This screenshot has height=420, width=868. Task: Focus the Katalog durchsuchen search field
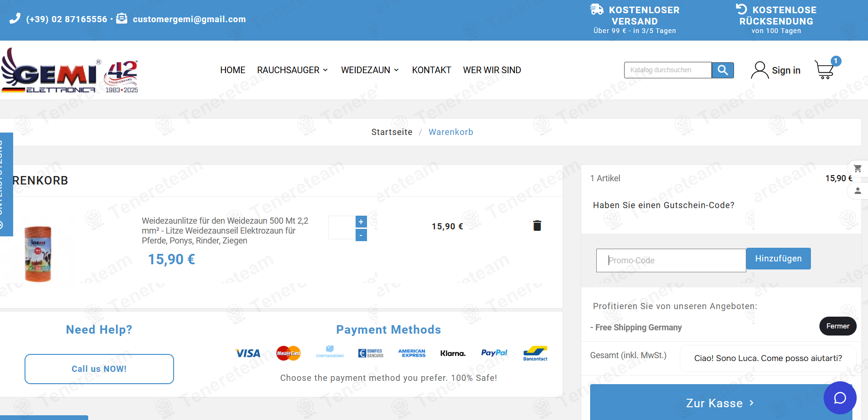(x=668, y=70)
